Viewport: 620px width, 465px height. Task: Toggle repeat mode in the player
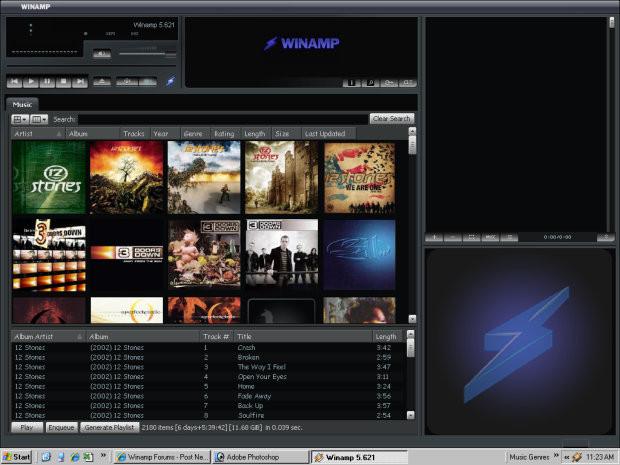point(147,82)
